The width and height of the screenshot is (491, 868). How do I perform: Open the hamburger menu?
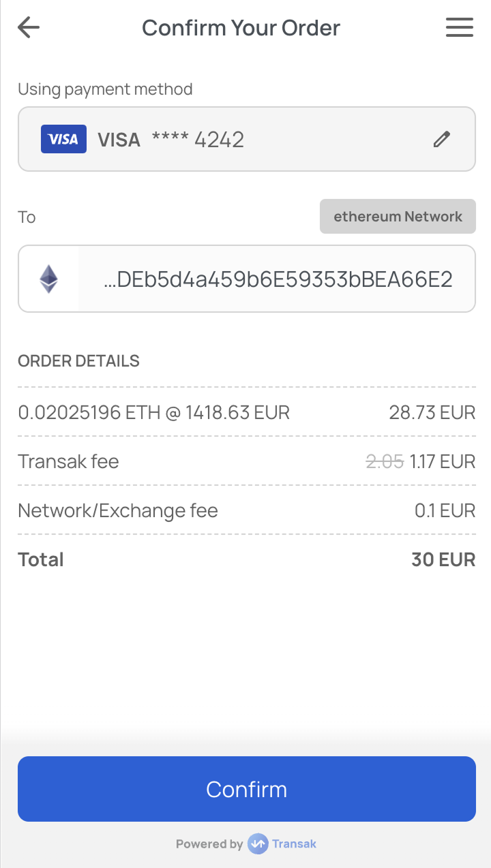460,28
